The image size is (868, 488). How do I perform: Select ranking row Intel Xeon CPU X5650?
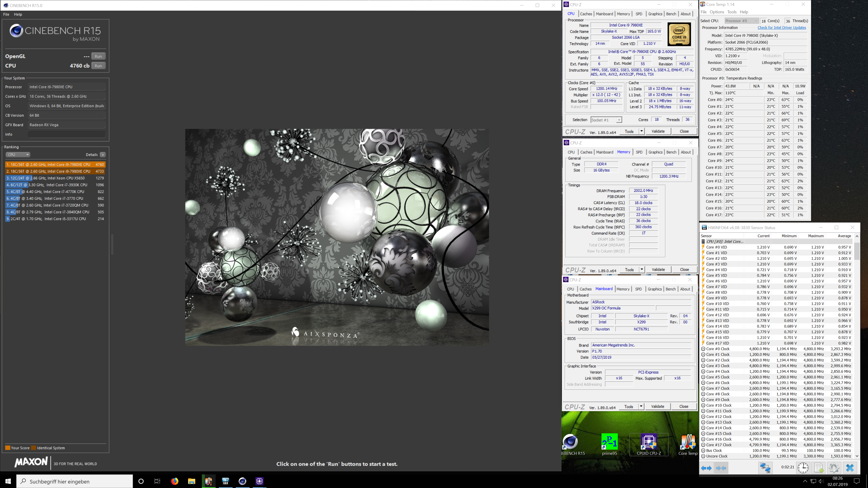pyautogui.click(x=55, y=178)
